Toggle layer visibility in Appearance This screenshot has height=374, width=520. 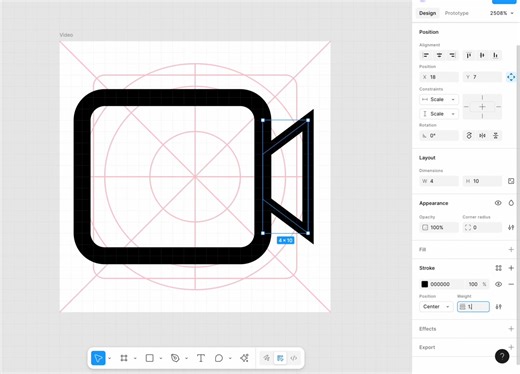(x=498, y=203)
